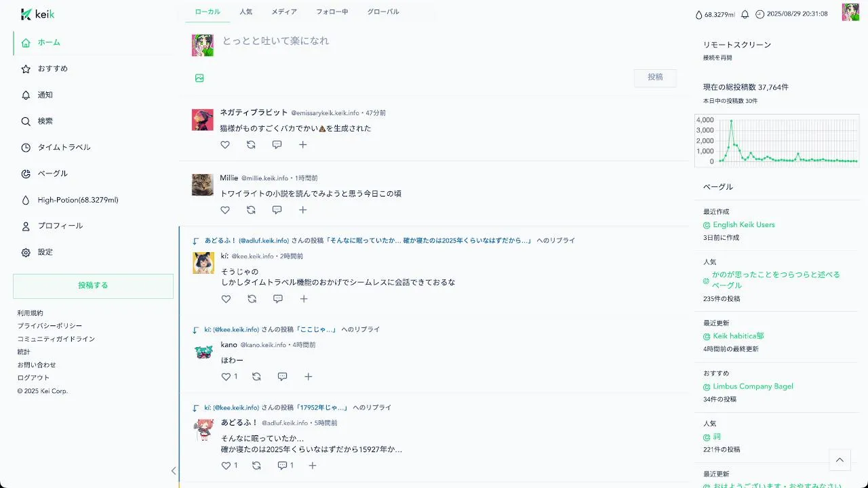The width and height of the screenshot is (868, 488).
Task: Click the notification bell in the top bar
Action: (x=745, y=14)
